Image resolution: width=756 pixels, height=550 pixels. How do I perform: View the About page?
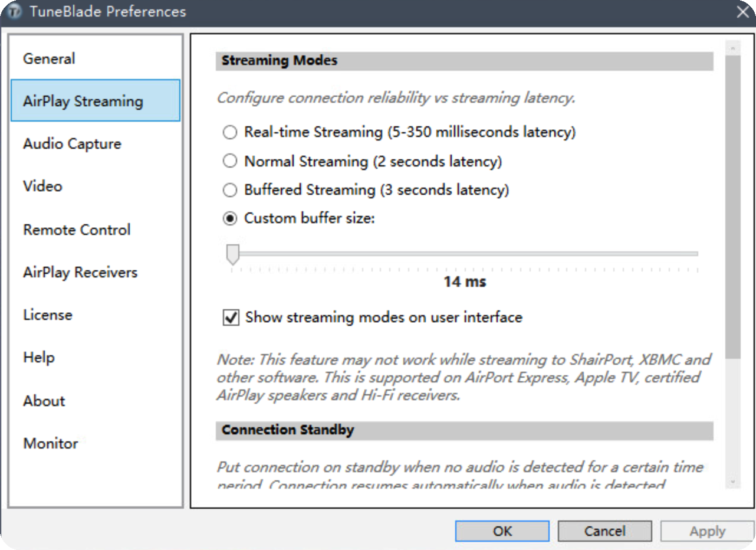pos(44,401)
